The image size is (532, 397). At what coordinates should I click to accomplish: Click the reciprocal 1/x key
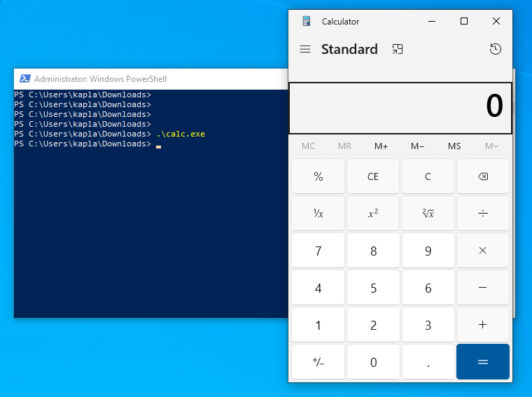(x=318, y=214)
